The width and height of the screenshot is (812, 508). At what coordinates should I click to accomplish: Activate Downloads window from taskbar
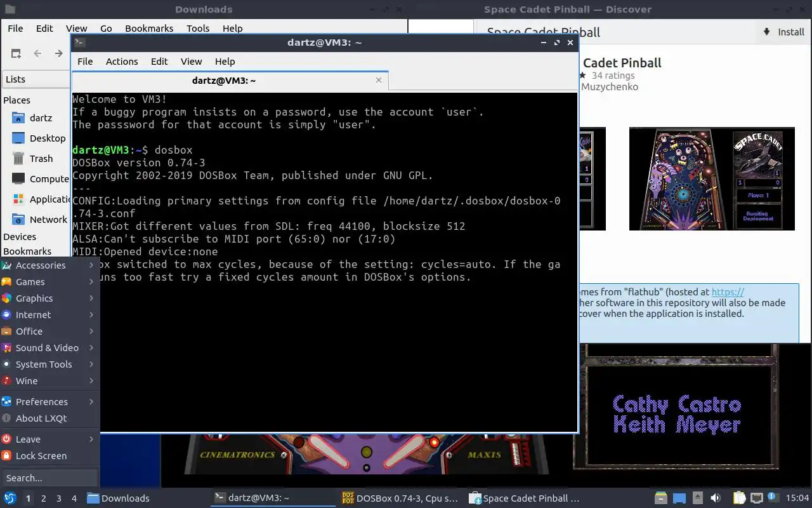(146, 498)
